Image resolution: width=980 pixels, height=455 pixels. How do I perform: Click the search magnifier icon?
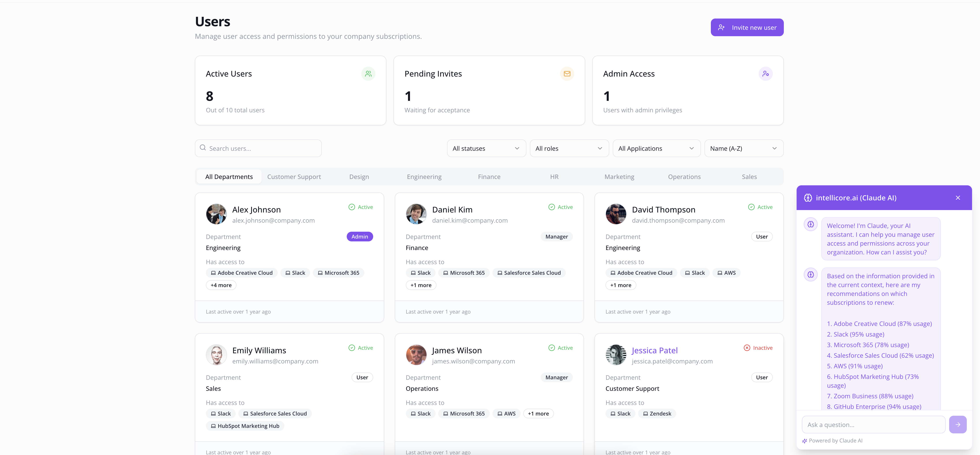click(x=203, y=148)
